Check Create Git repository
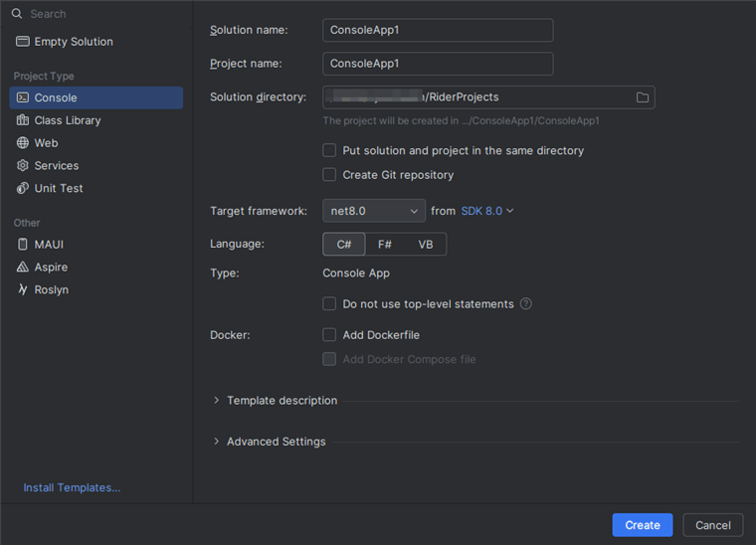756x545 pixels. 329,175
